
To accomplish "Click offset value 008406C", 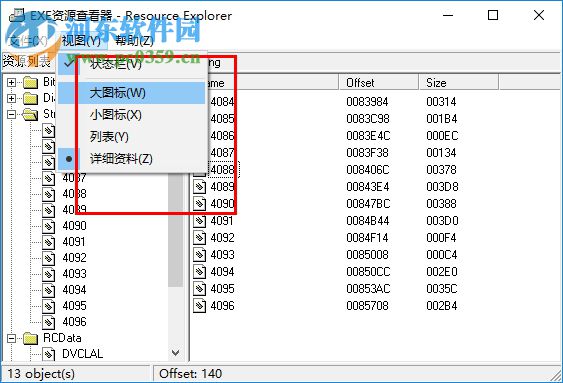I will 368,170.
